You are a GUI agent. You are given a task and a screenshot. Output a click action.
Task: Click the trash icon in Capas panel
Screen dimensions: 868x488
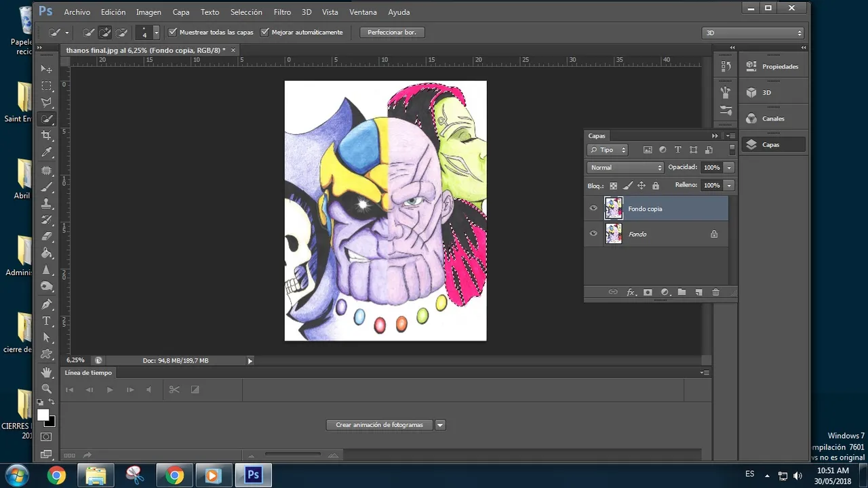(x=715, y=292)
